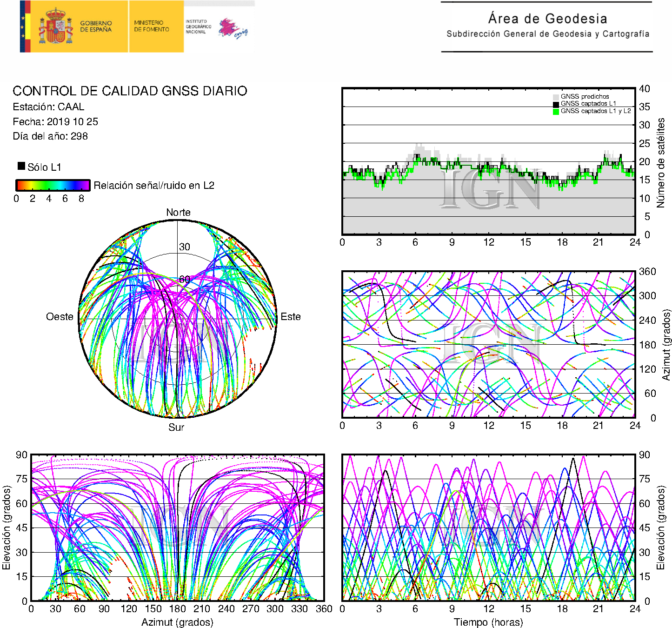Image resolution: width=672 pixels, height=628 pixels.
Task: Click the Fecha: 2019 10 25 line
Action: click(x=55, y=122)
